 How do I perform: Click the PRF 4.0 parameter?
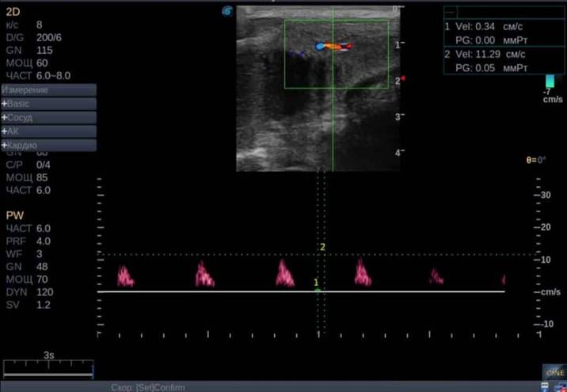(29, 242)
